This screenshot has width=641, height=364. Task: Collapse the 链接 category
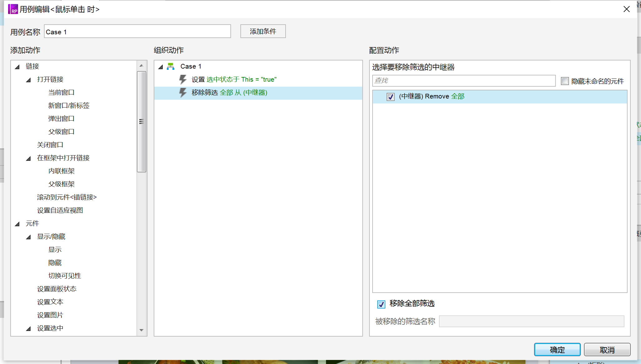(17, 66)
